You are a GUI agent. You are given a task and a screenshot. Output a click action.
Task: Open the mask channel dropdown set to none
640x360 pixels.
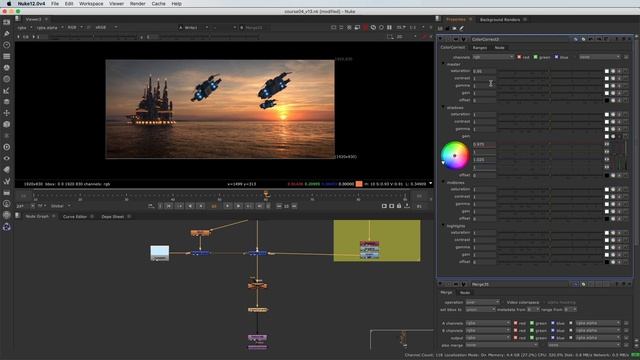coord(600,57)
